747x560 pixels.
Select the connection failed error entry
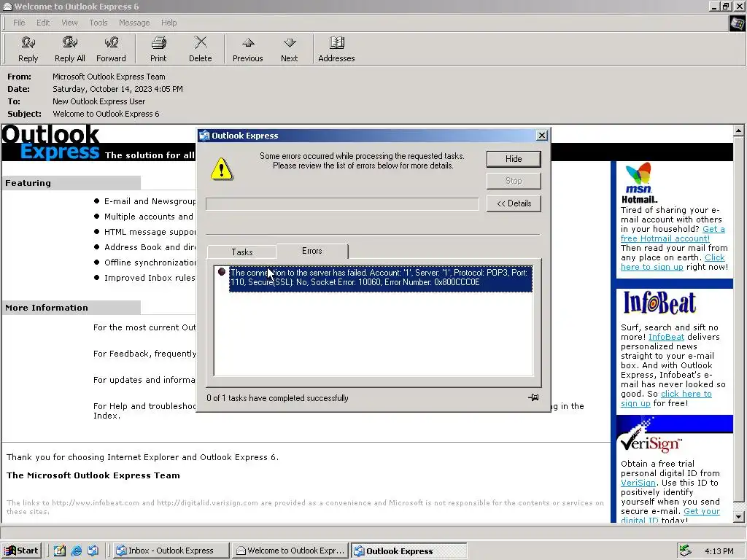click(380, 278)
